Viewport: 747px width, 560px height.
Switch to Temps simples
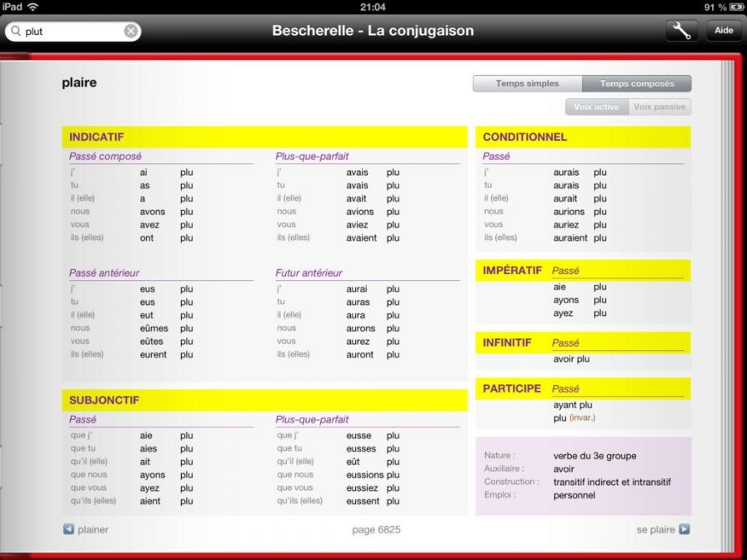tap(527, 83)
